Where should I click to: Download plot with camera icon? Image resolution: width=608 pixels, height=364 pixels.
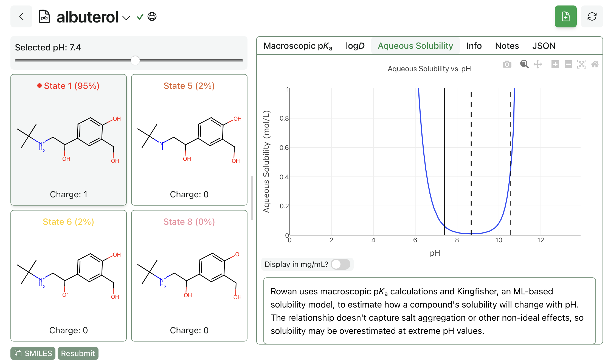coord(507,64)
